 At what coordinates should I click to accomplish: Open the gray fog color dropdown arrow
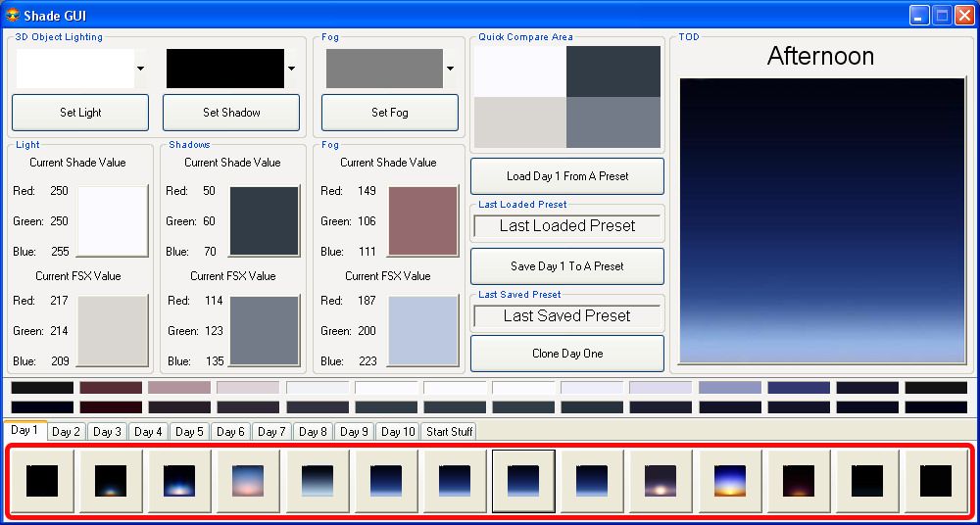click(450, 69)
